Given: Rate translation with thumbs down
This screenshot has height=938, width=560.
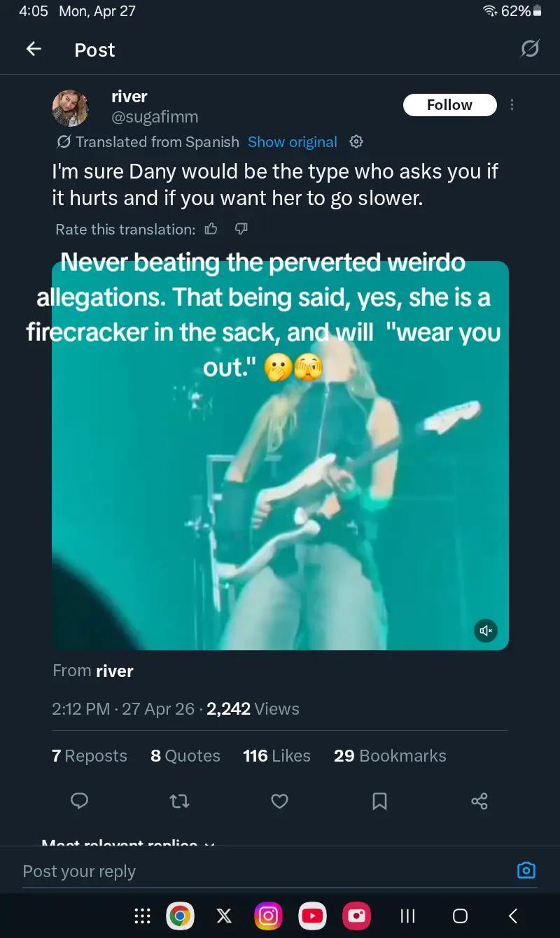Looking at the screenshot, I should pyautogui.click(x=241, y=229).
